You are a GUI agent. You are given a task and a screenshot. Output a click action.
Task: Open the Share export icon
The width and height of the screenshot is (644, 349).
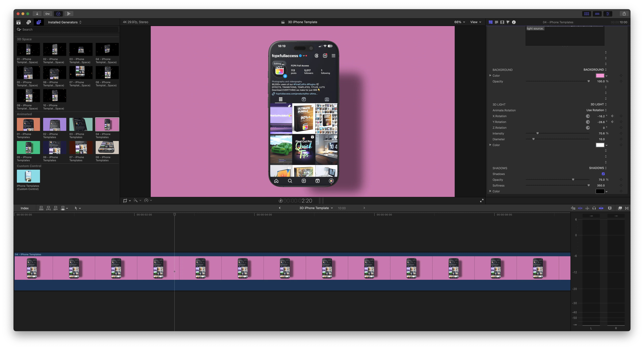point(624,14)
